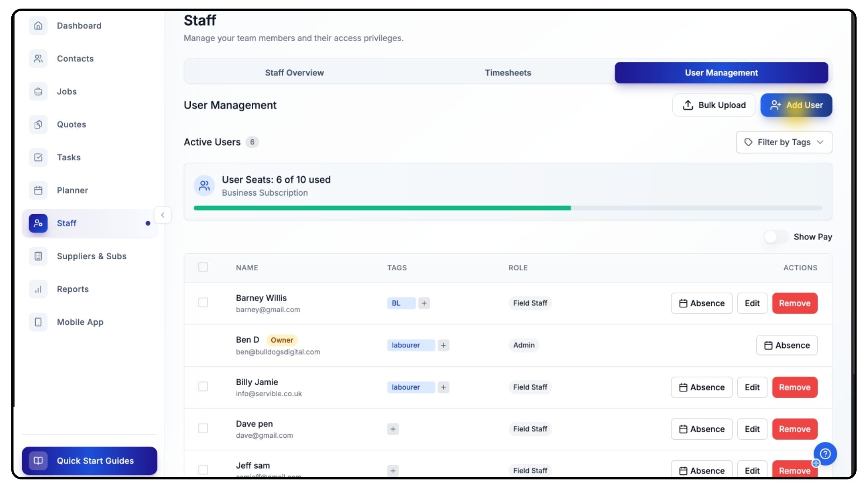Viewport: 868px width, 488px height.
Task: Click the Quotes documents icon
Action: (38, 125)
